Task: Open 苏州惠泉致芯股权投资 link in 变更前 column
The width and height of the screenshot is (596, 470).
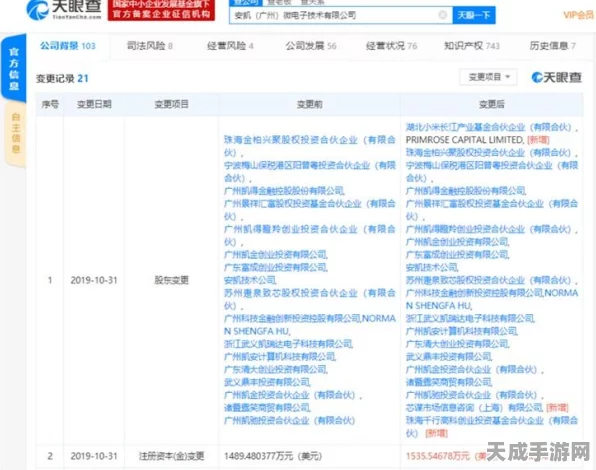Action: 309,299
